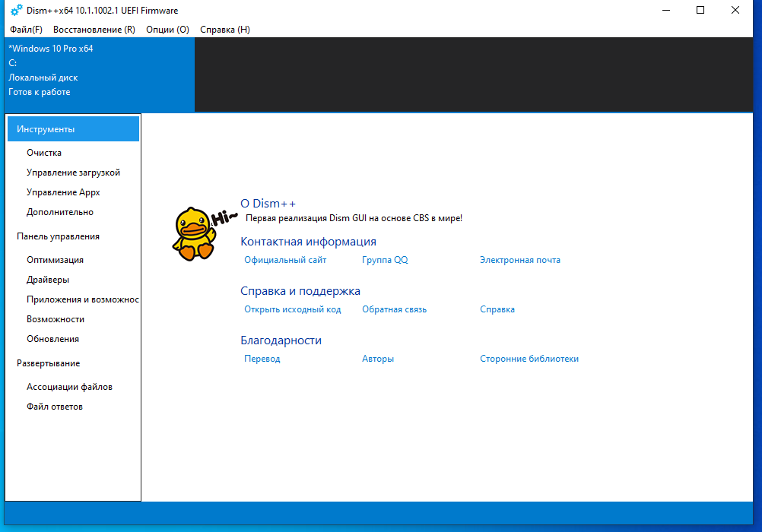This screenshot has width=762, height=532.
Task: Minimize the Dism++ window
Action: [x=666, y=10]
